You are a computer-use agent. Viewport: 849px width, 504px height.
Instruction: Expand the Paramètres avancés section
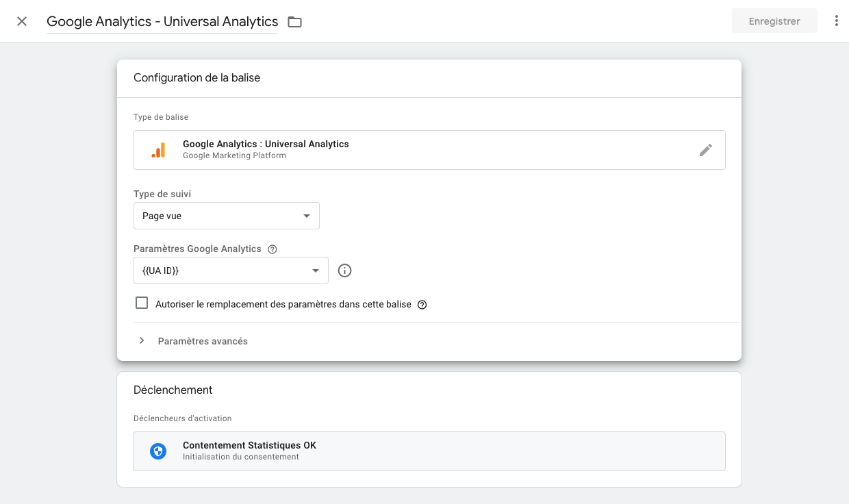point(203,341)
